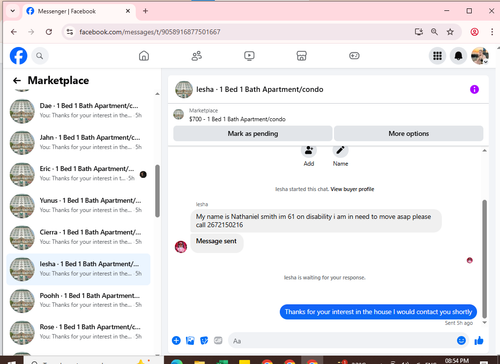Open Chrome three-dot menu
The image size is (500, 364).
pos(492,32)
